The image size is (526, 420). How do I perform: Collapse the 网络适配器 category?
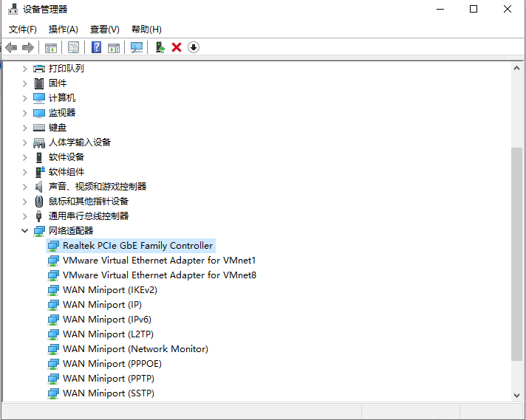[24, 231]
